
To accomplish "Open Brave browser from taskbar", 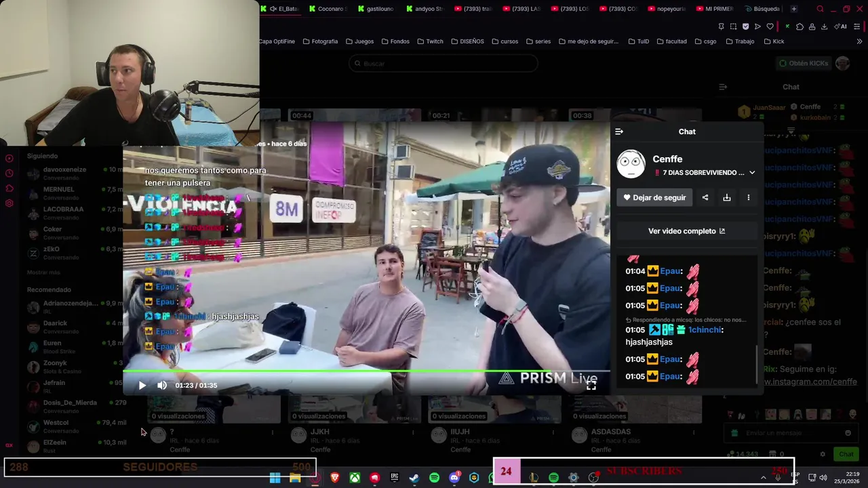I will pos(335,478).
